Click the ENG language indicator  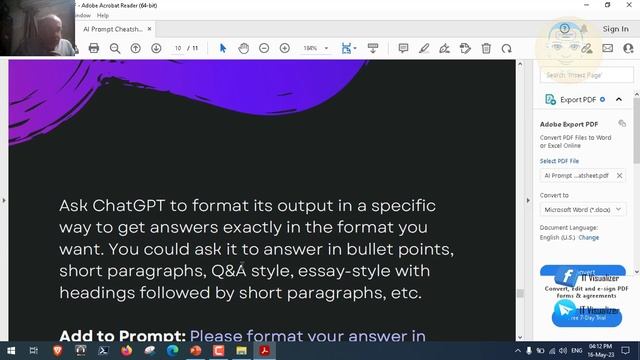click(577, 351)
